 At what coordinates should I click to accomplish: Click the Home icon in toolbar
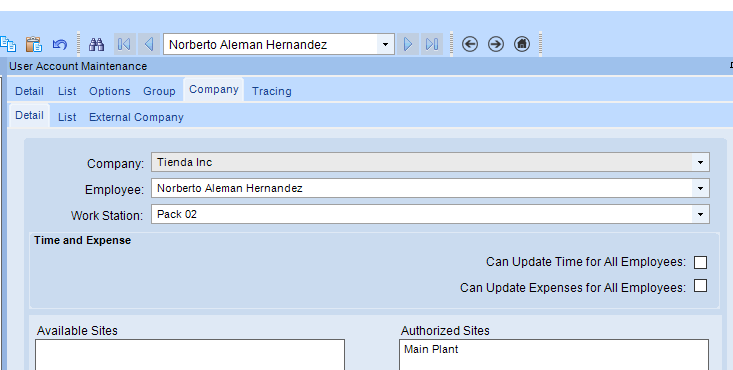pyautogui.click(x=522, y=44)
